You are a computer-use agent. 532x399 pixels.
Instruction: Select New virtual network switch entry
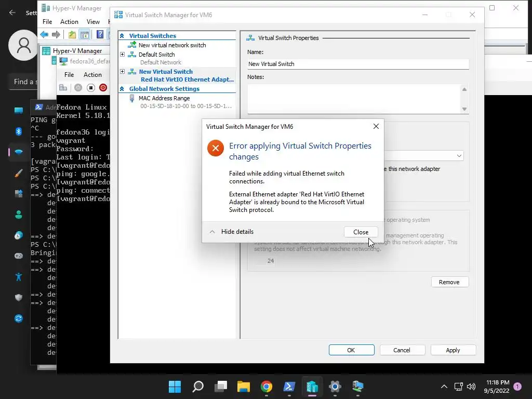(x=172, y=45)
